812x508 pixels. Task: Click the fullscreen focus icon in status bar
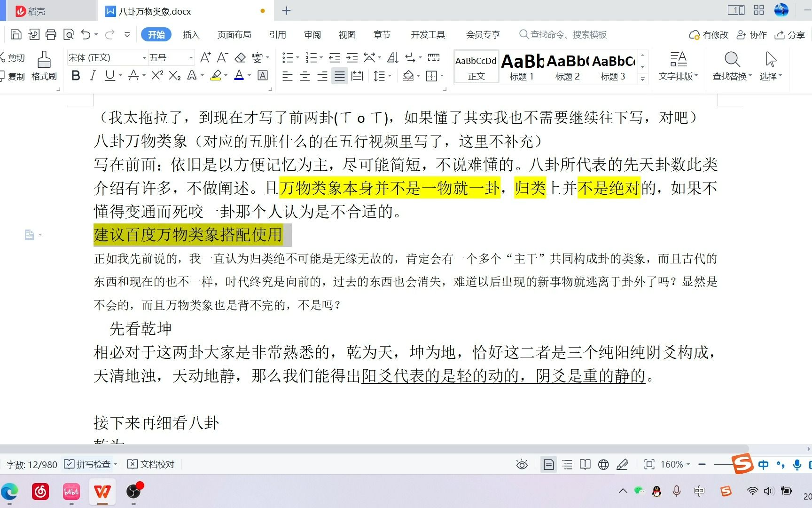click(x=649, y=465)
